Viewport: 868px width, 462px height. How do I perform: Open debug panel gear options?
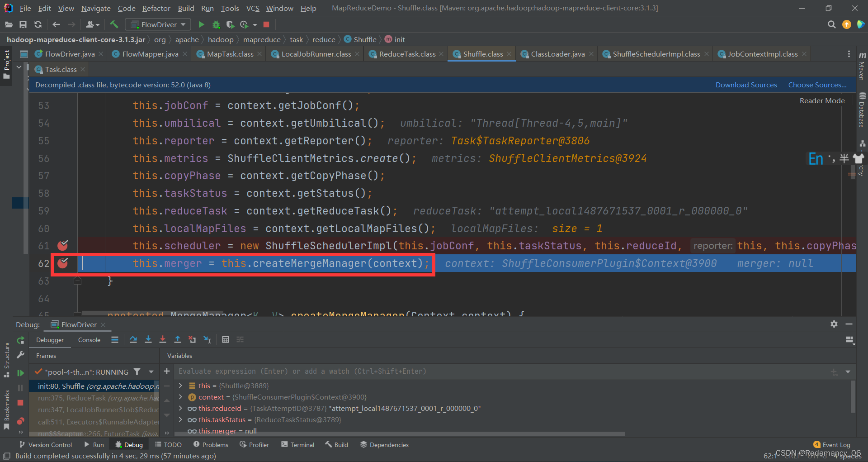[x=834, y=324]
